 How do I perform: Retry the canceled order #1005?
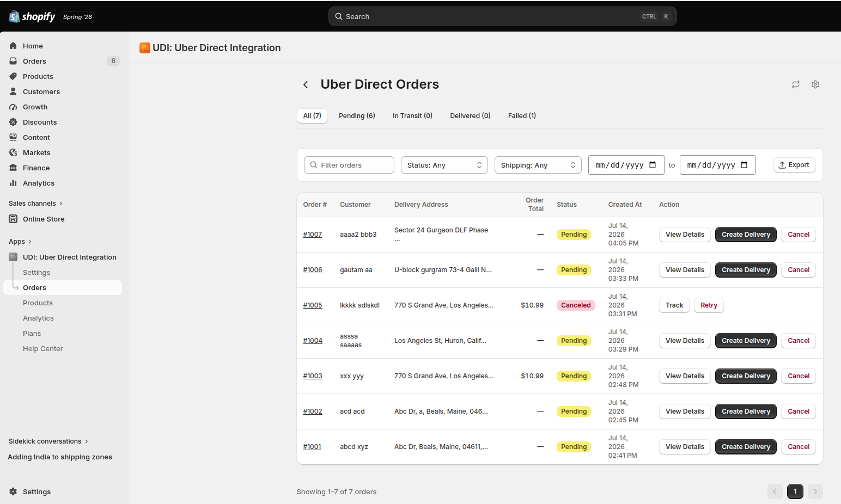pos(709,305)
